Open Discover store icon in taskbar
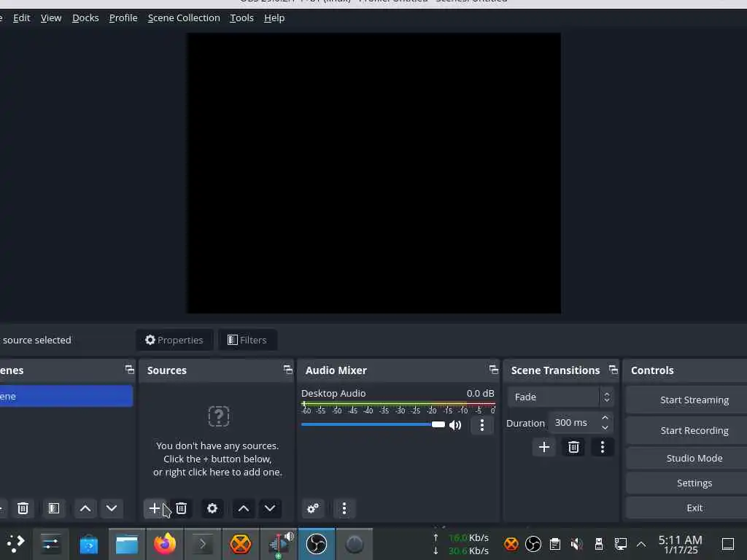 tap(88, 543)
